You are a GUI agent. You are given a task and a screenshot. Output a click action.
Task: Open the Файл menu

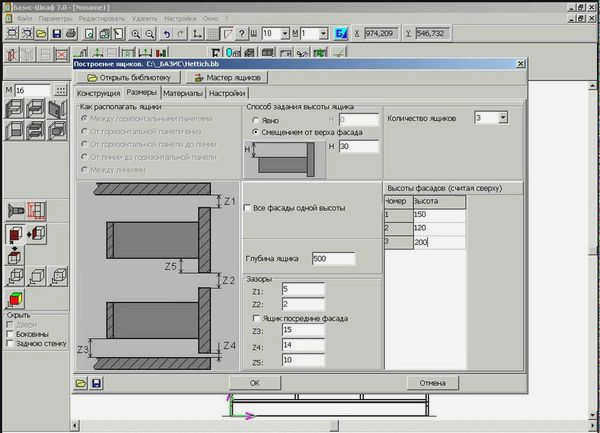point(24,18)
